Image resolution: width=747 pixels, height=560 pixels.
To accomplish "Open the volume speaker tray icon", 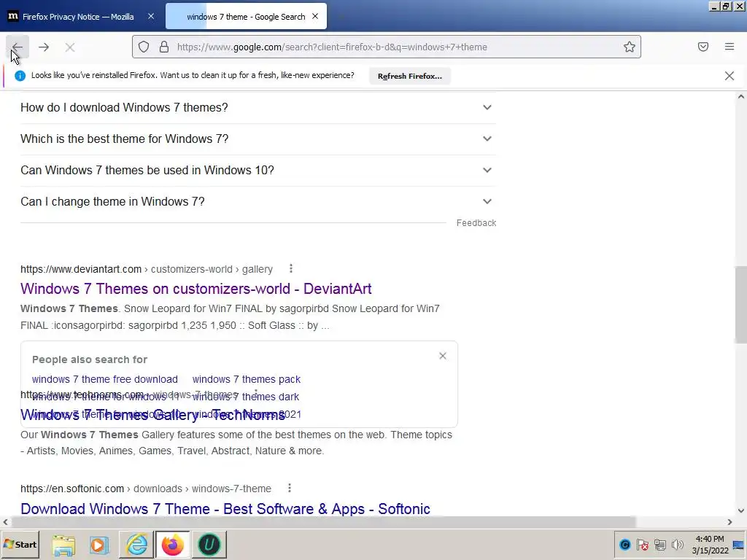I will pyautogui.click(x=677, y=545).
